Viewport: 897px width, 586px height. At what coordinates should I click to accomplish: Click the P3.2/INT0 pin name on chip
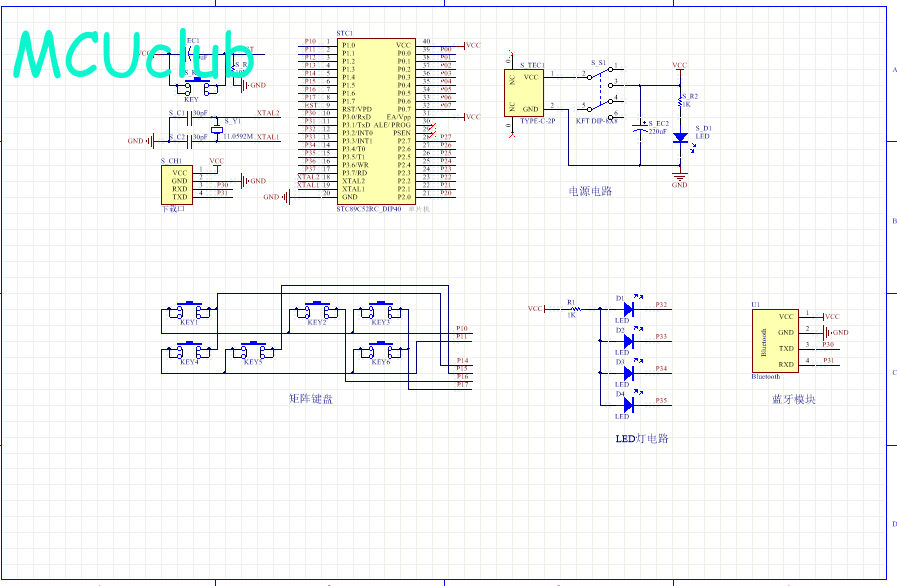pyautogui.click(x=358, y=133)
